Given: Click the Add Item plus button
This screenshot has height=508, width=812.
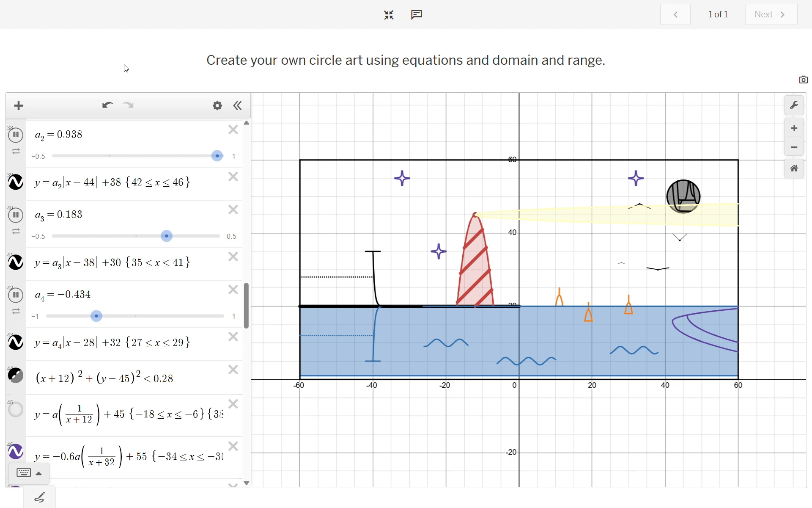Looking at the screenshot, I should tap(19, 105).
